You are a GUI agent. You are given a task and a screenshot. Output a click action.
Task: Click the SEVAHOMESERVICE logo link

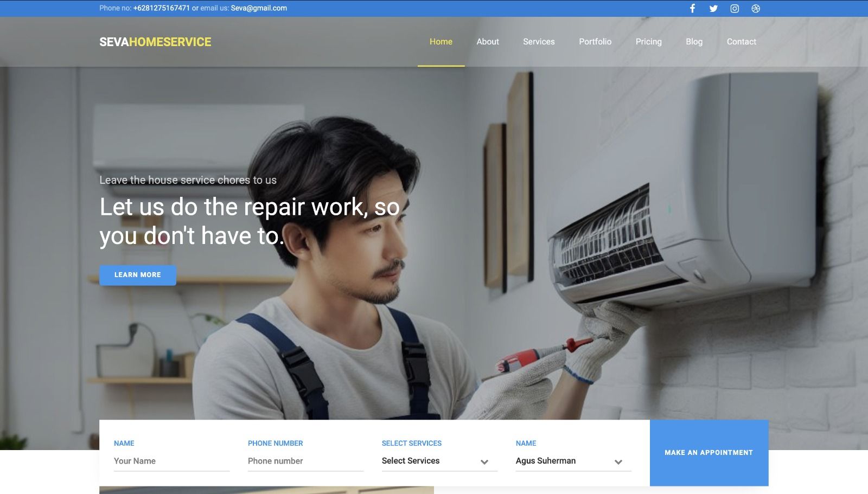coord(155,42)
